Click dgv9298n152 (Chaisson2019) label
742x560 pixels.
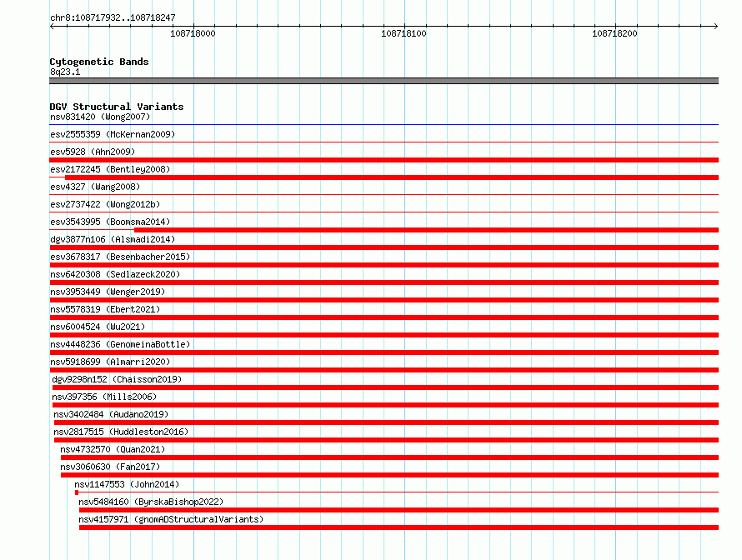pyautogui.click(x=117, y=379)
